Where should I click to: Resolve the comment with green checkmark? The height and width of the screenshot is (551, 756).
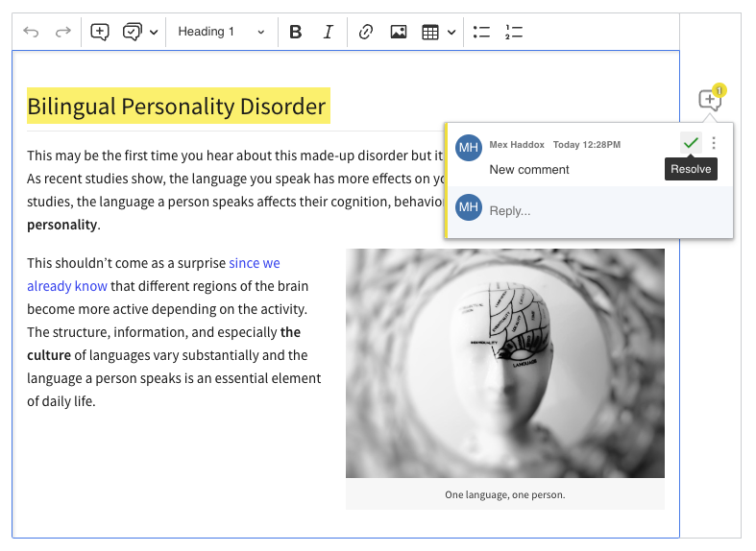pos(691,143)
